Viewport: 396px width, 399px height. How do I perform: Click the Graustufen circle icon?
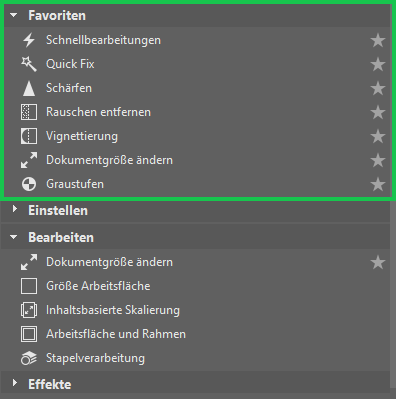pos(29,184)
